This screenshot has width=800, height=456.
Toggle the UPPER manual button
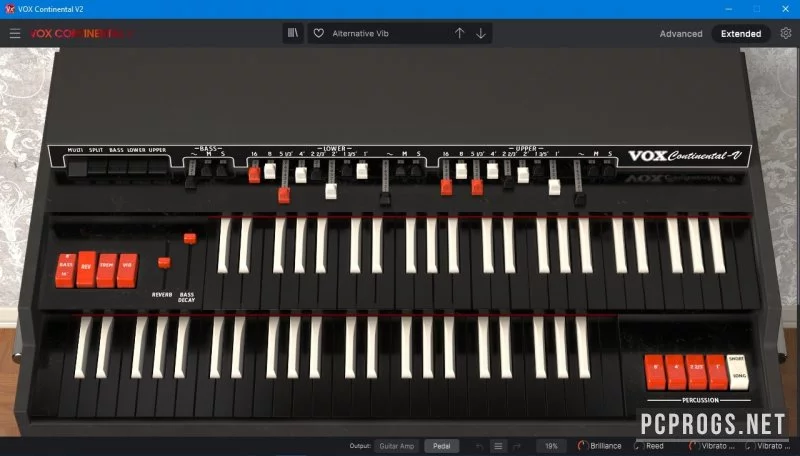[157, 167]
